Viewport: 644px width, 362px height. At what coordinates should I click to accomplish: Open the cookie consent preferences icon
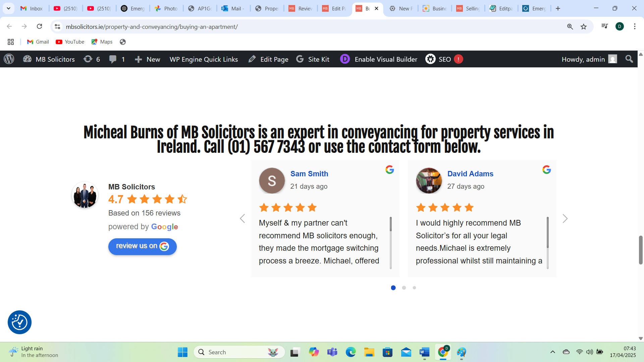pos(19,322)
